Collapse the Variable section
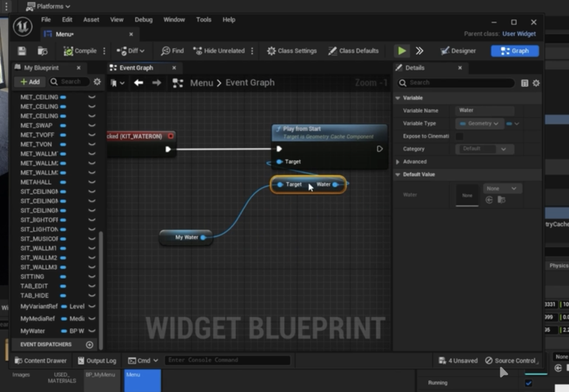Viewport: 569px width, 392px height. pos(398,98)
